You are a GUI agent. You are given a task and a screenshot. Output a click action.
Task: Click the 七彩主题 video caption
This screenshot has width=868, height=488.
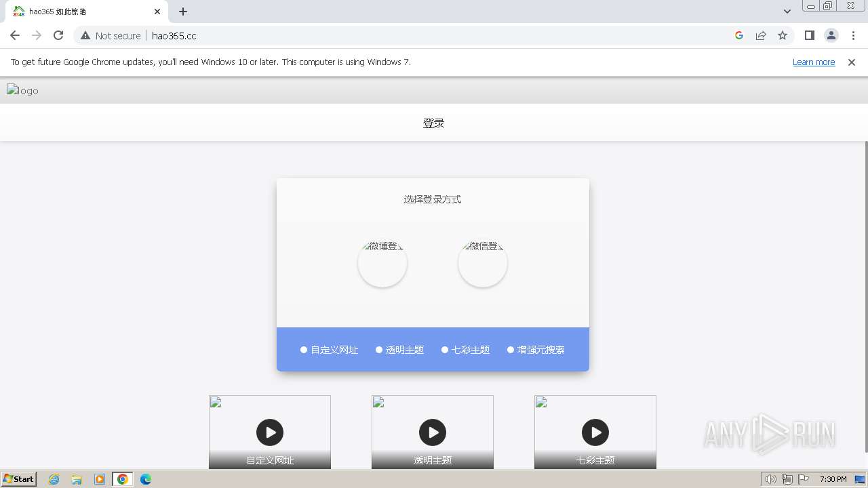(x=595, y=460)
